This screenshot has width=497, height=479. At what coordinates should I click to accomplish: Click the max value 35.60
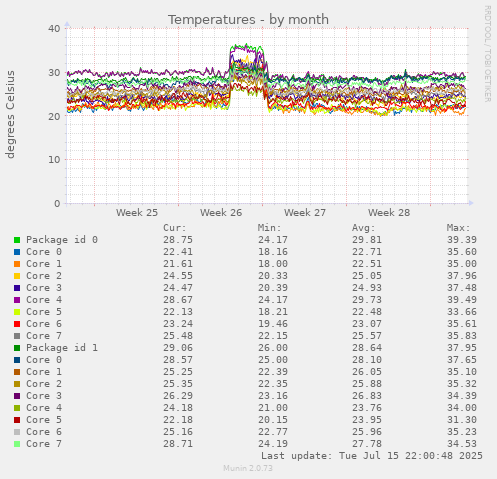[462, 252]
